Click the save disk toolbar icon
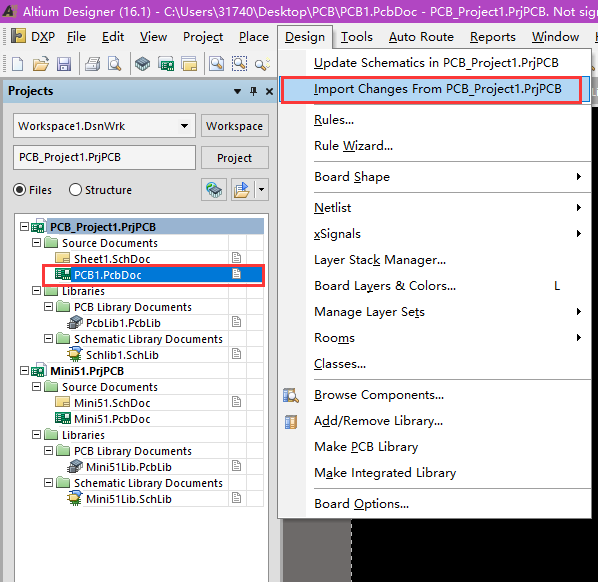Image resolution: width=598 pixels, height=582 pixels. (x=64, y=64)
